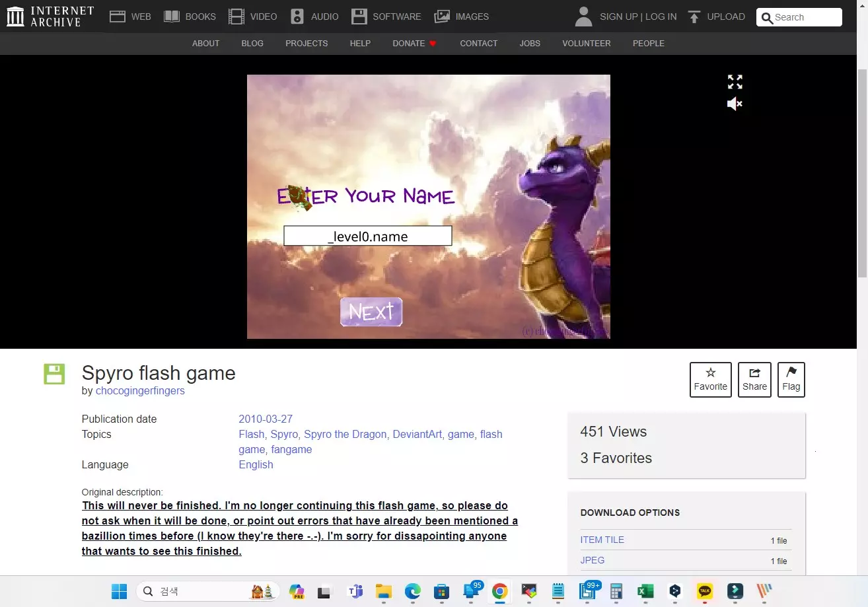Open the BOOKS media section
868x607 pixels.
[190, 17]
